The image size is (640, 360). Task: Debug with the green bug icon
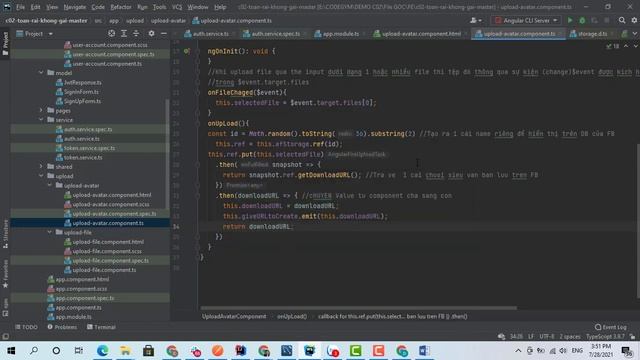coord(582,20)
